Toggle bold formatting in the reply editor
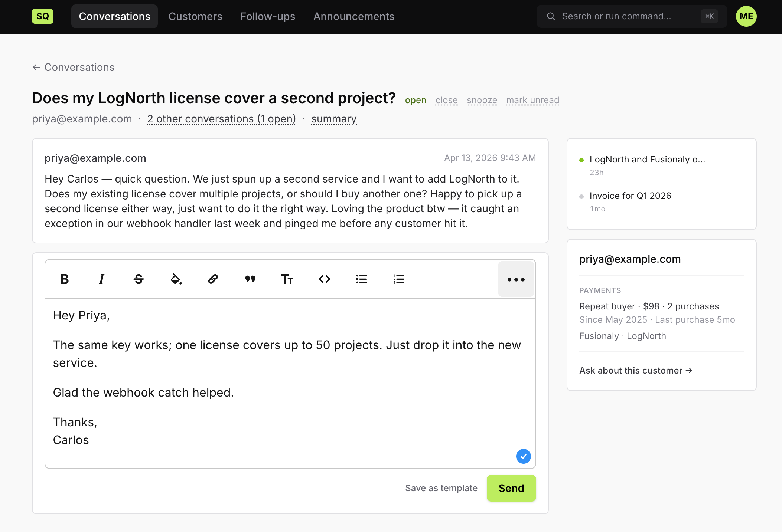Image resolution: width=782 pixels, height=532 pixels. [x=64, y=279]
